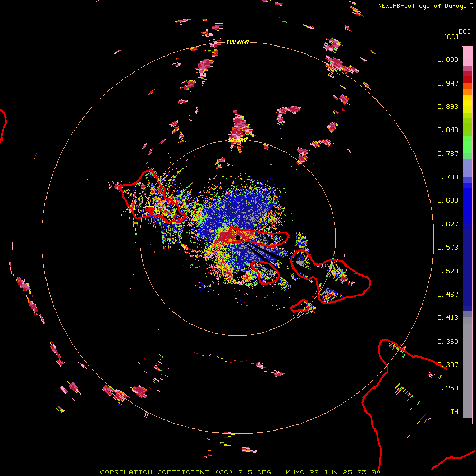Click the 0.573 scale value
The height and width of the screenshot is (476, 476).
[x=448, y=248]
